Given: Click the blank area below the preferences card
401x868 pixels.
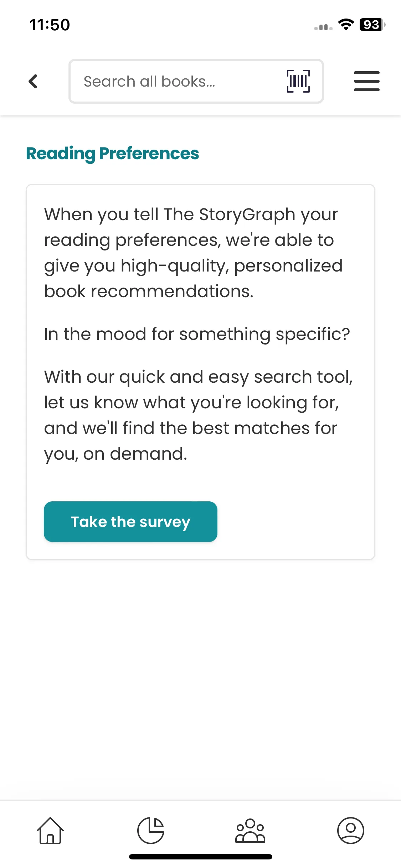Looking at the screenshot, I should coord(200,677).
